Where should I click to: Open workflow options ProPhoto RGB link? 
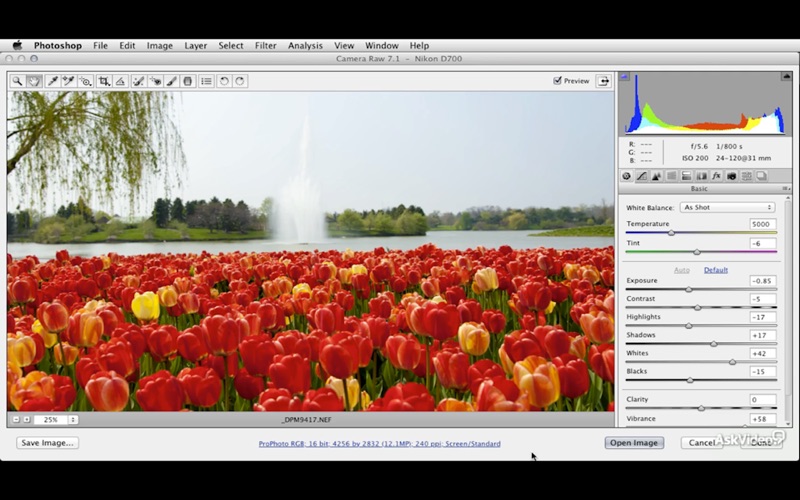click(x=380, y=444)
